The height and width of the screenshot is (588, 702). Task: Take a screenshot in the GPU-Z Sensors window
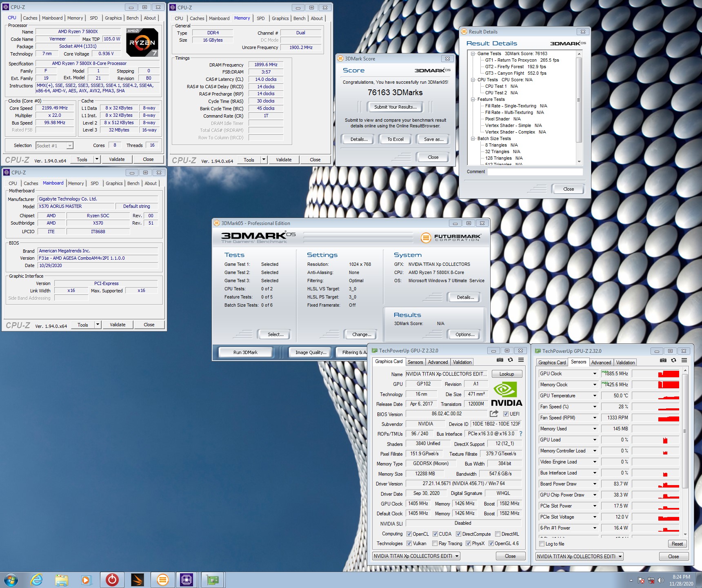(663, 360)
